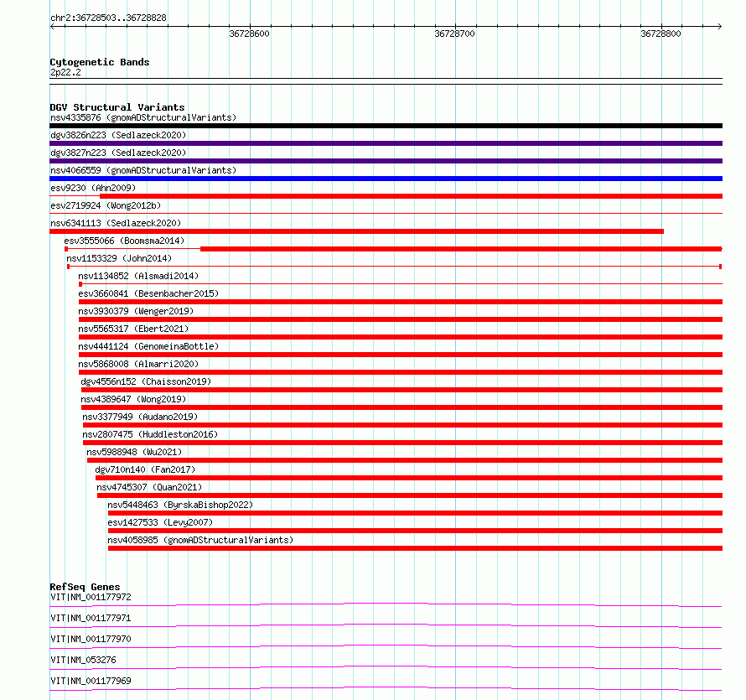
Task: Click the red nsv5448463 variant bar
Action: (x=416, y=513)
